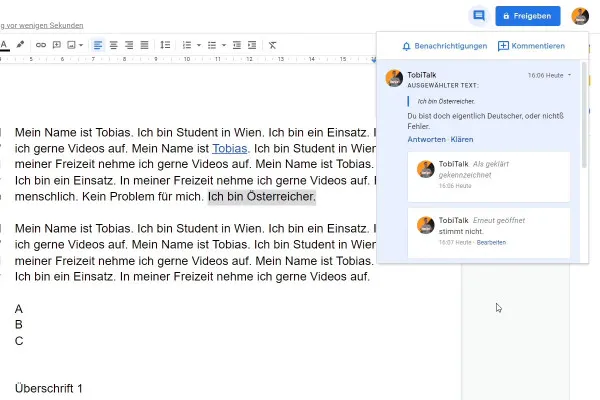Insert a link with chain icon
This screenshot has width=600, height=400.
point(41,45)
